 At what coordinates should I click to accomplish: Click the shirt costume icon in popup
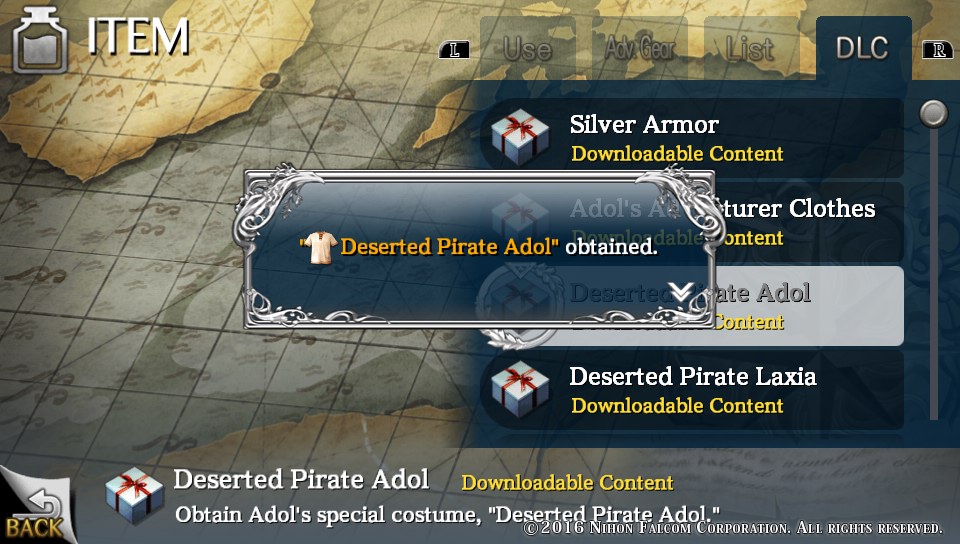pos(321,248)
